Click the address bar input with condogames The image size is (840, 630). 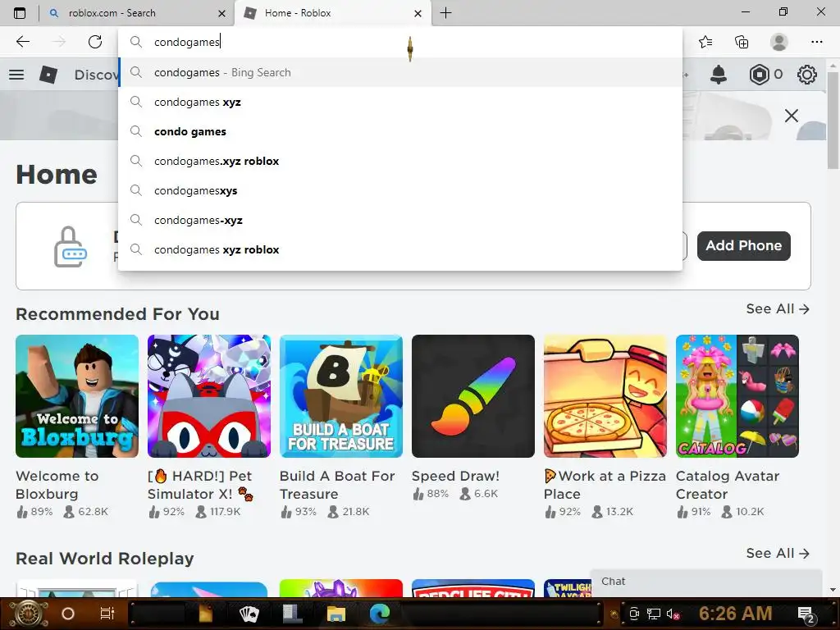click(400, 42)
